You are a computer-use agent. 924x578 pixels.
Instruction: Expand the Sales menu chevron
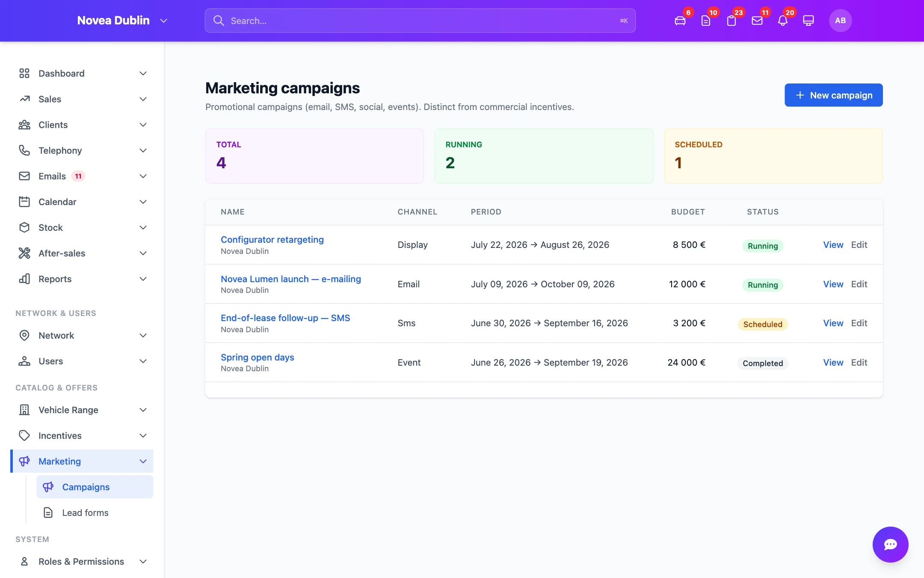pyautogui.click(x=143, y=99)
